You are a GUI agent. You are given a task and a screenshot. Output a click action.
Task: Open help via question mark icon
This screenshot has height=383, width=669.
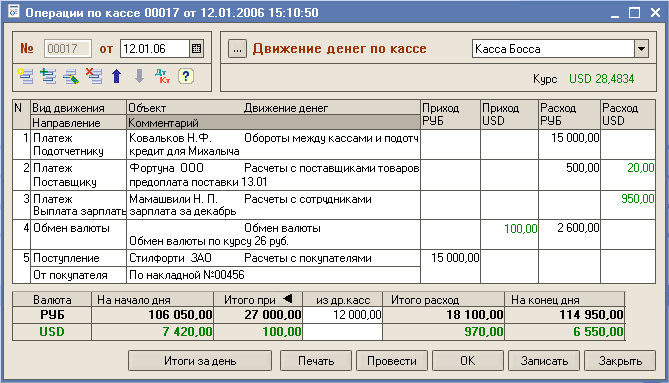point(186,76)
